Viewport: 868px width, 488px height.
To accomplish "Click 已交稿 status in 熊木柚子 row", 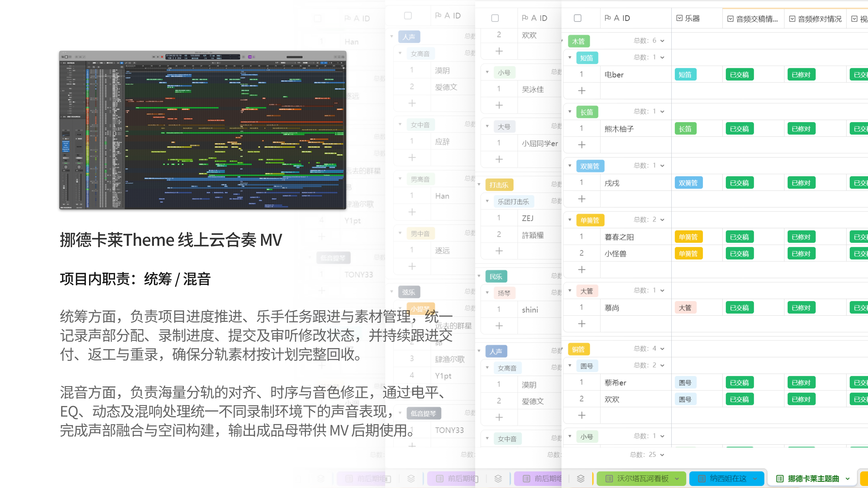I will pos(739,129).
